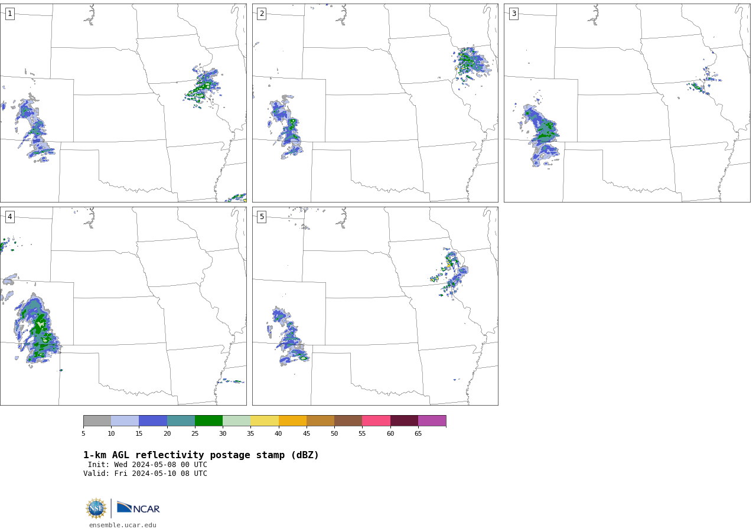
Task: Open the ensemble.ucar.edu link
Action: [123, 526]
